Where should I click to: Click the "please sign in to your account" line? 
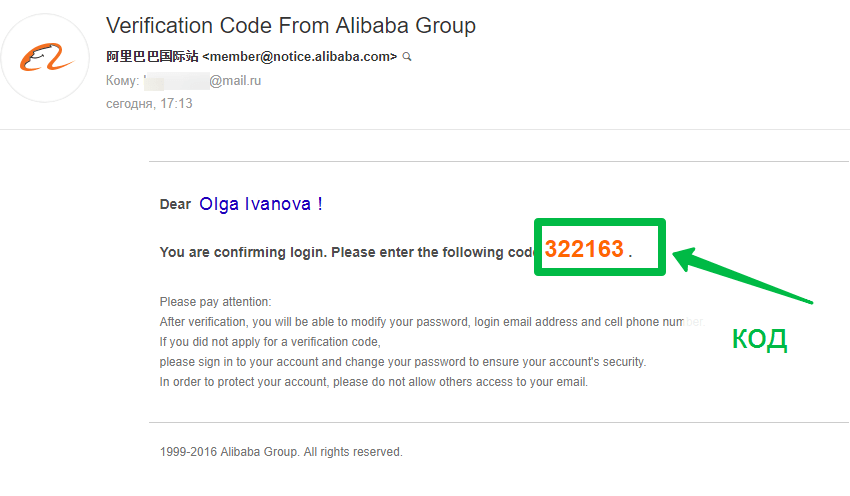click(x=402, y=362)
